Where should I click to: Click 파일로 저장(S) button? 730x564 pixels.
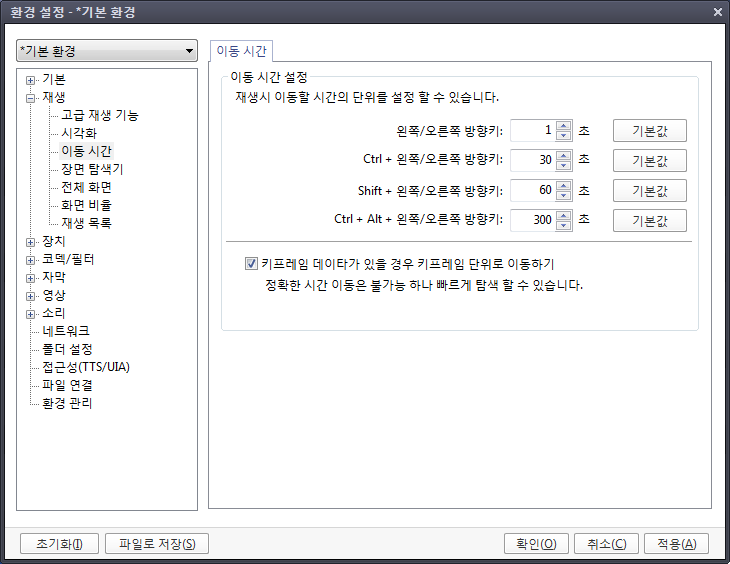[x=157, y=544]
